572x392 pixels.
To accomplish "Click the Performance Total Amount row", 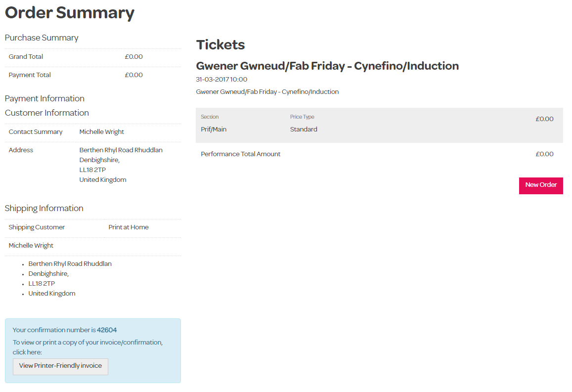I will tap(241, 154).
